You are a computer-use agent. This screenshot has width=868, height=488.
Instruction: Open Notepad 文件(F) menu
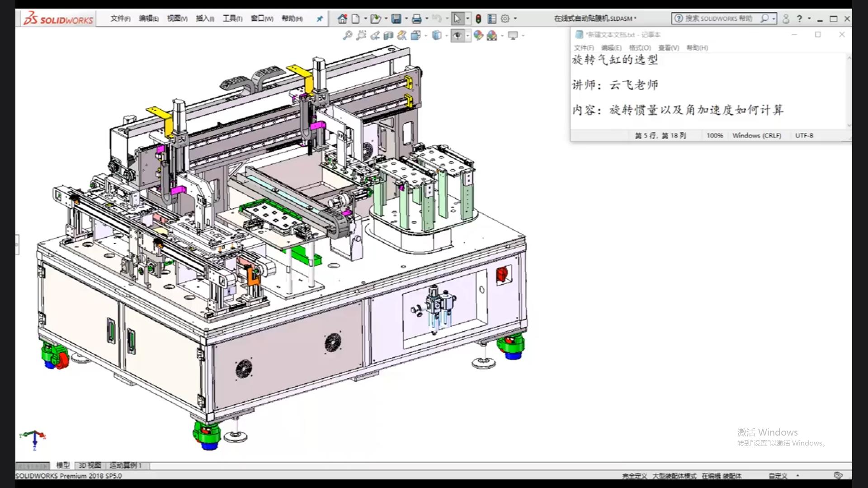tap(584, 48)
